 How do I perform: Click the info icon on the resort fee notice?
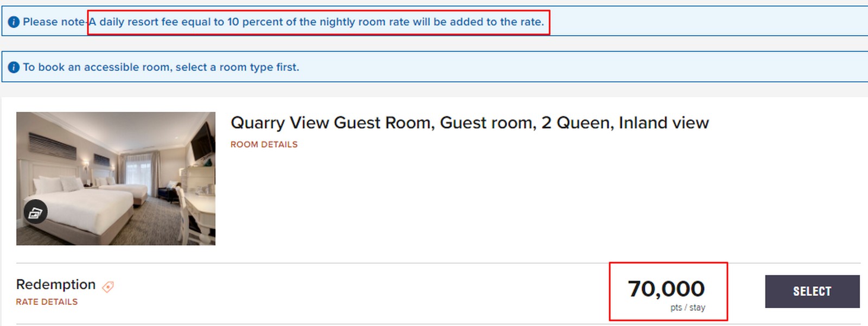(x=15, y=22)
